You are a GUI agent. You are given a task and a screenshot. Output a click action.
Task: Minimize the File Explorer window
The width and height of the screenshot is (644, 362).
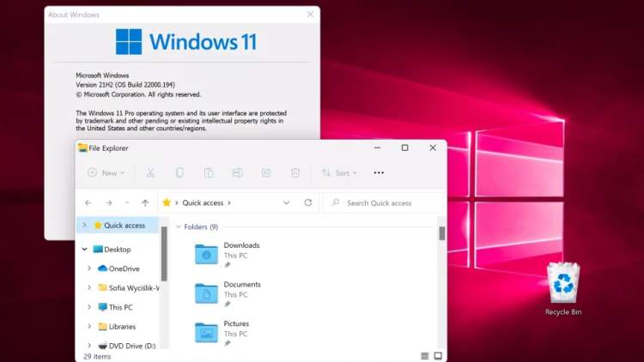coord(378,148)
